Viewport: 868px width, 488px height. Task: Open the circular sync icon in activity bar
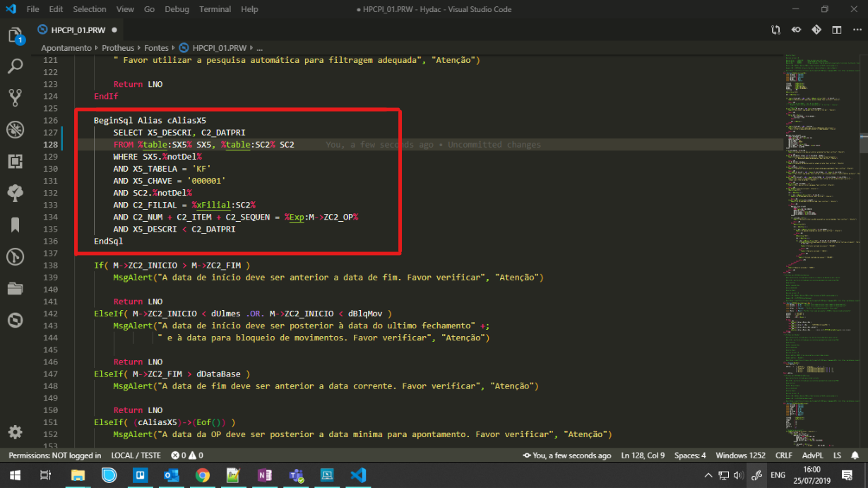click(15, 321)
